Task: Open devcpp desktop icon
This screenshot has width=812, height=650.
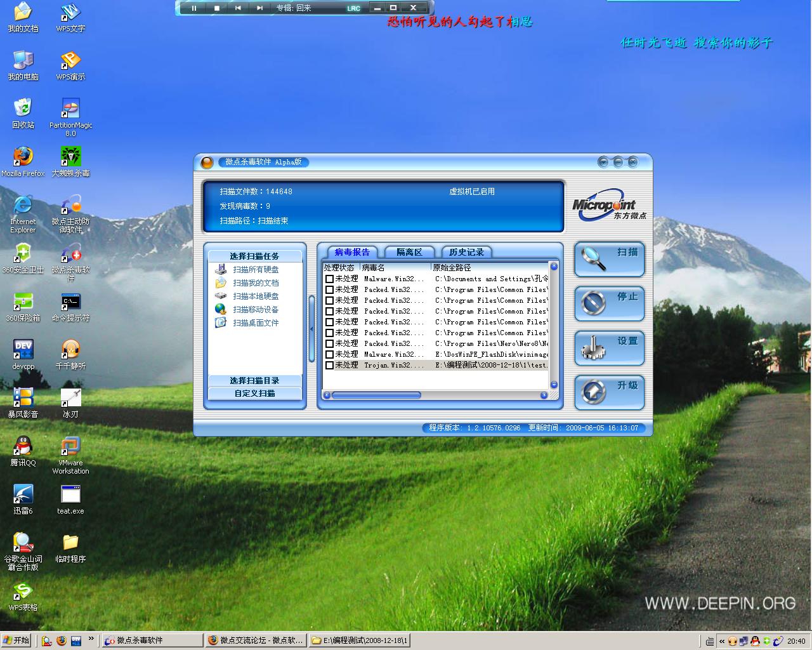Action: tap(23, 355)
